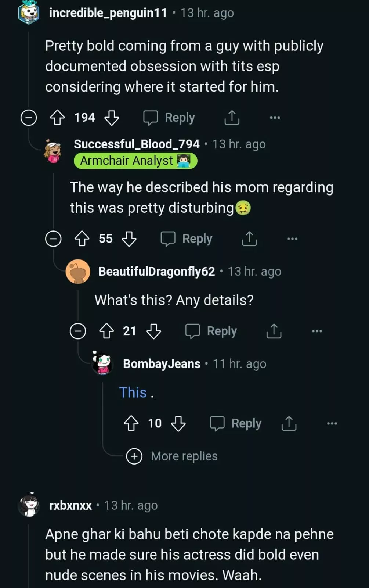The image size is (369, 588).
Task: Downvote the comment with 55 votes
Action: (129, 239)
